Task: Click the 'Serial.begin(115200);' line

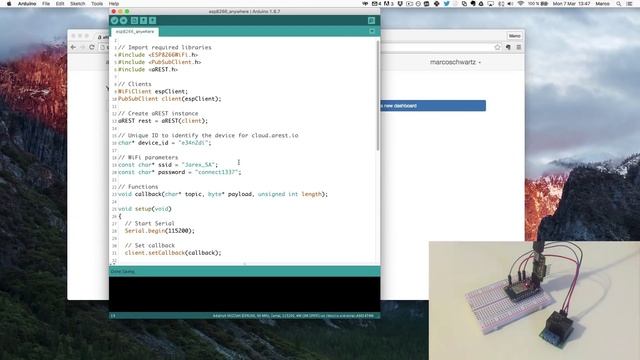Action: [x=160, y=231]
